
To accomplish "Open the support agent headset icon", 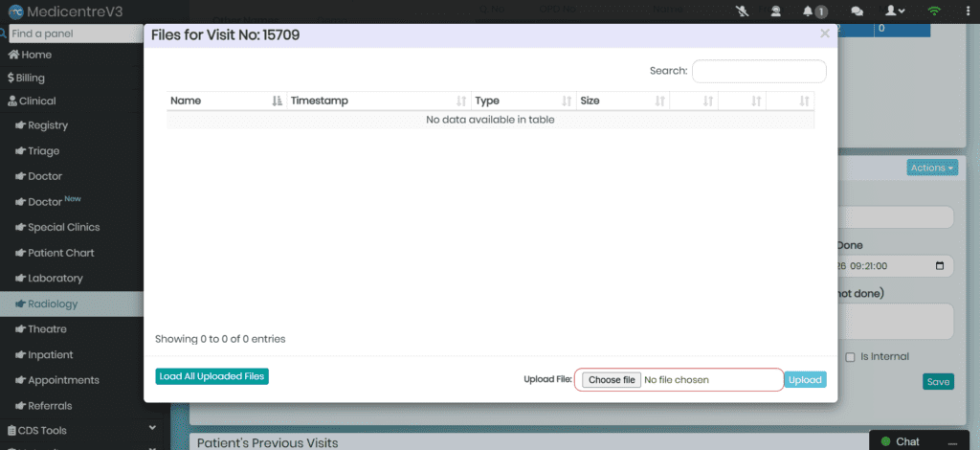I will (775, 11).
